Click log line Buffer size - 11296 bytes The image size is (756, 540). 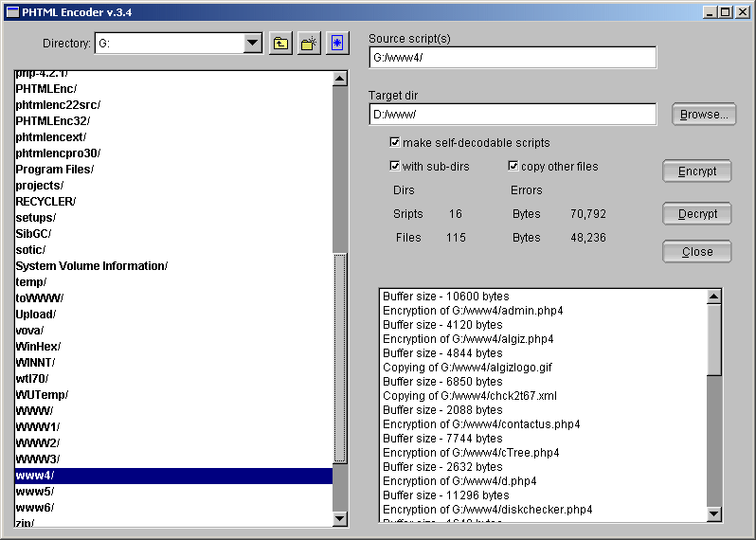pyautogui.click(x=446, y=495)
